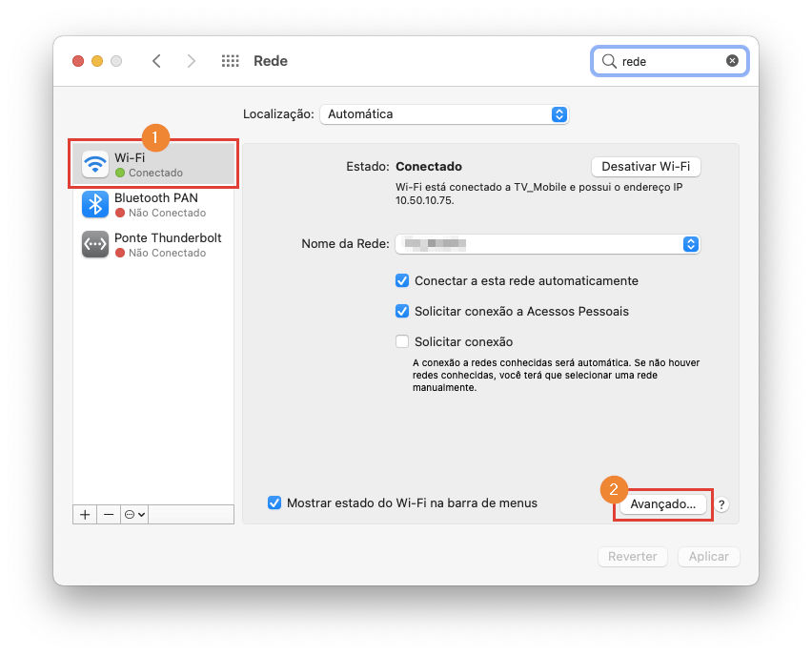Viewport: 812px width, 656px height.
Task: Go back with the left chevron arrow
Action: tap(156, 61)
